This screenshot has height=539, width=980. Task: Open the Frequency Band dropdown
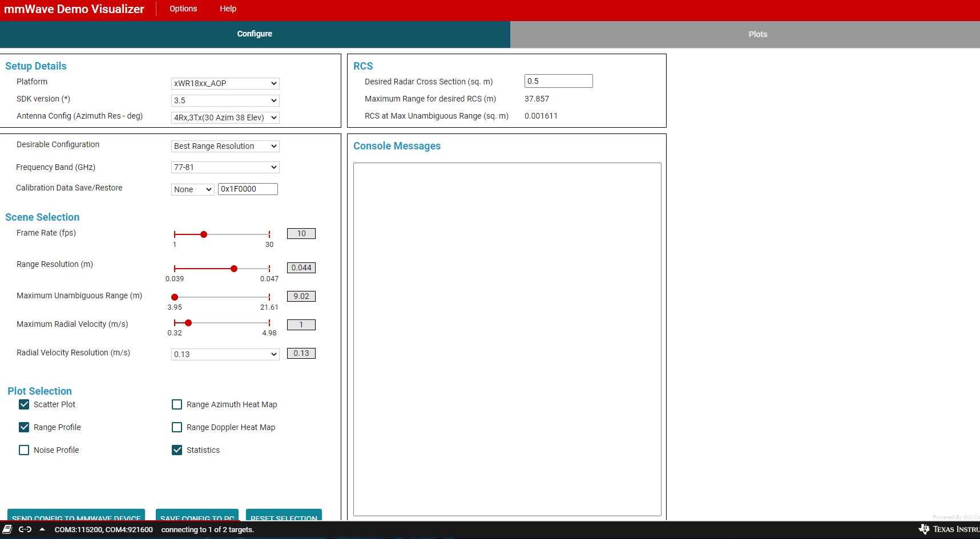225,167
